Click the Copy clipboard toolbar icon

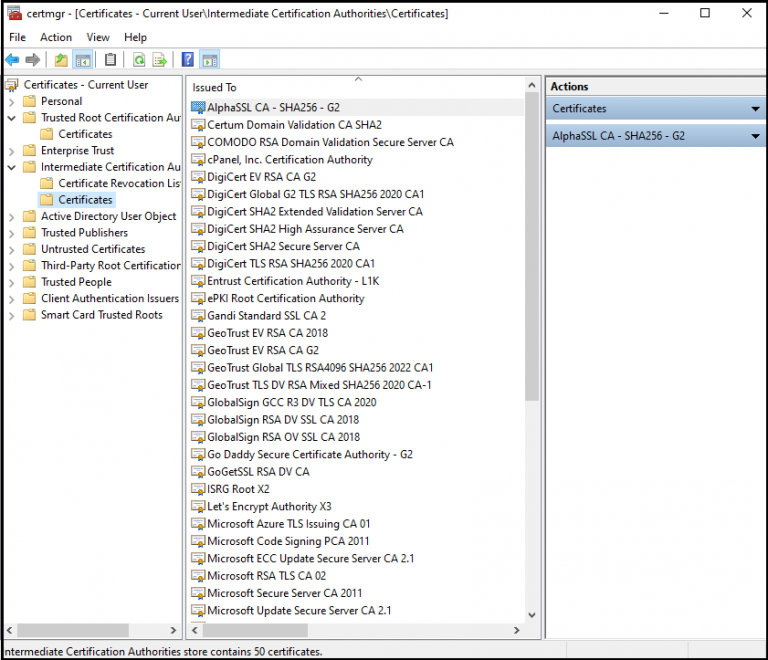pos(111,60)
